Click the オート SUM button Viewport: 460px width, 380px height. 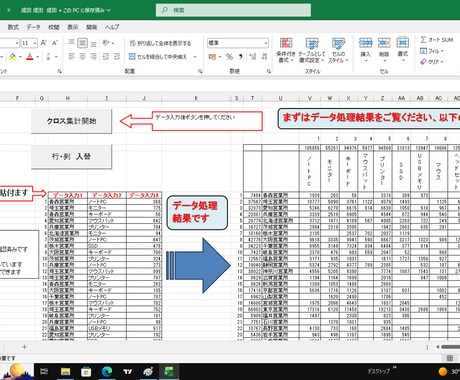(x=436, y=40)
